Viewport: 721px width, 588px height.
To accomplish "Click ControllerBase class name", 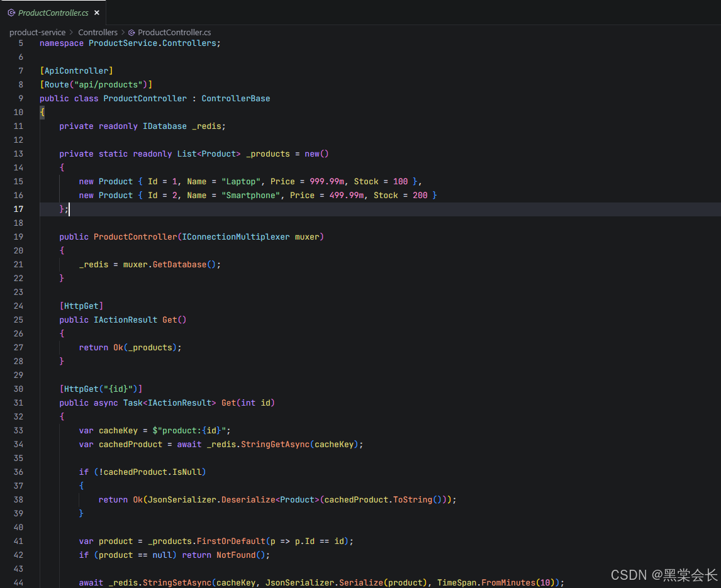I will pos(236,98).
